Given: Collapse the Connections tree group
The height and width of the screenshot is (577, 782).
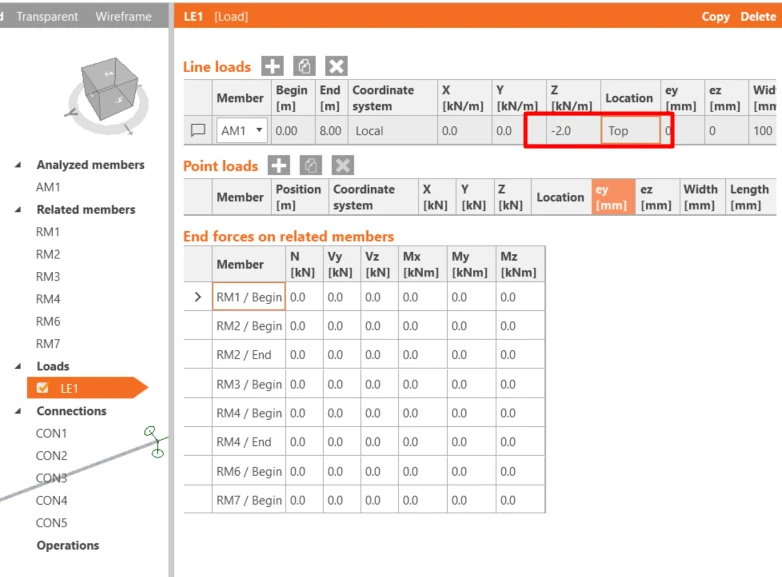Looking at the screenshot, I should point(18,411).
